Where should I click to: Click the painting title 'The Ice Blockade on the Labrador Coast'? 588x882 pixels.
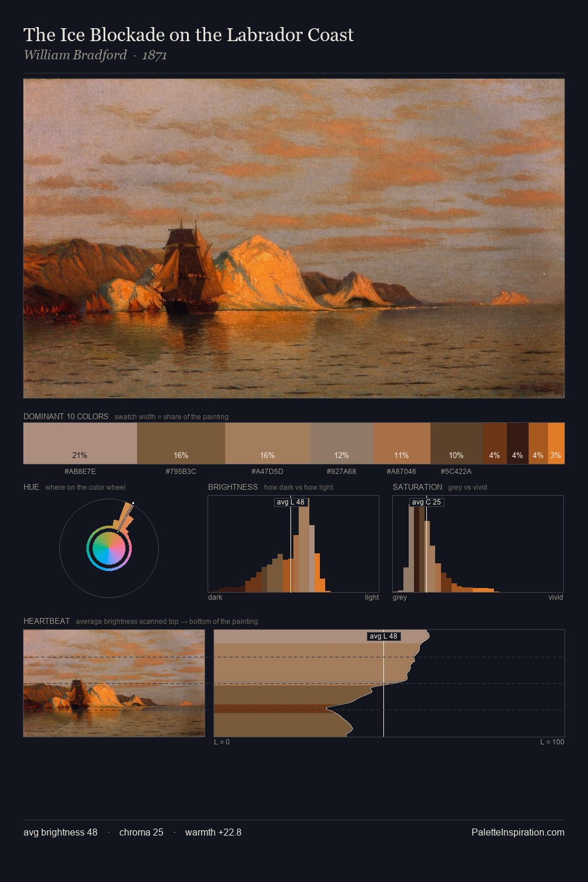tap(188, 35)
